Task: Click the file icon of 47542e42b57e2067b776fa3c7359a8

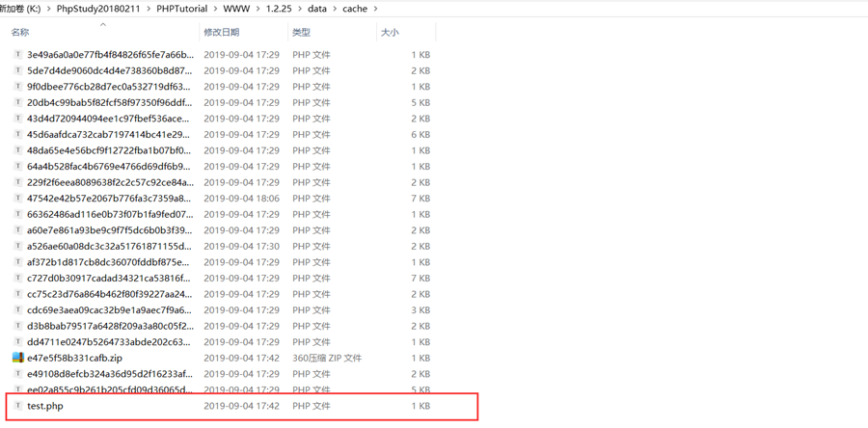Action: (17, 199)
